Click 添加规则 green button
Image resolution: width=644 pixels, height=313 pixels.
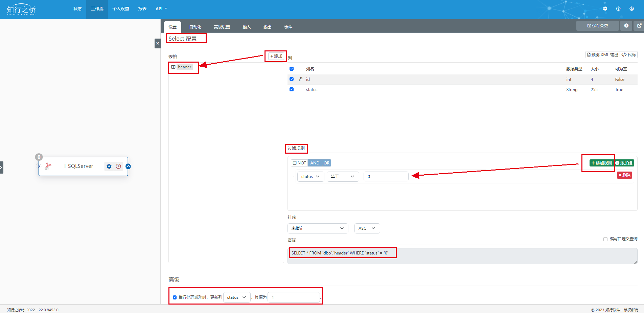[602, 163]
